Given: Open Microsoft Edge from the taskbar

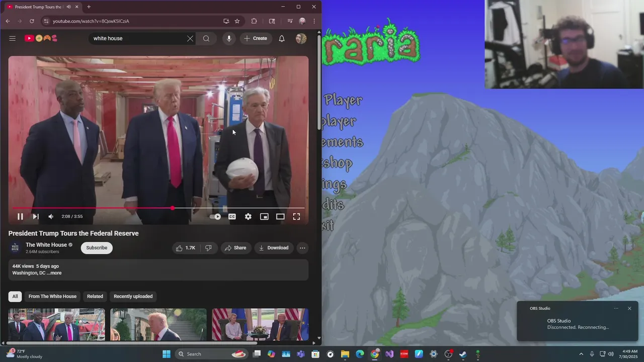Looking at the screenshot, I should 360,354.
